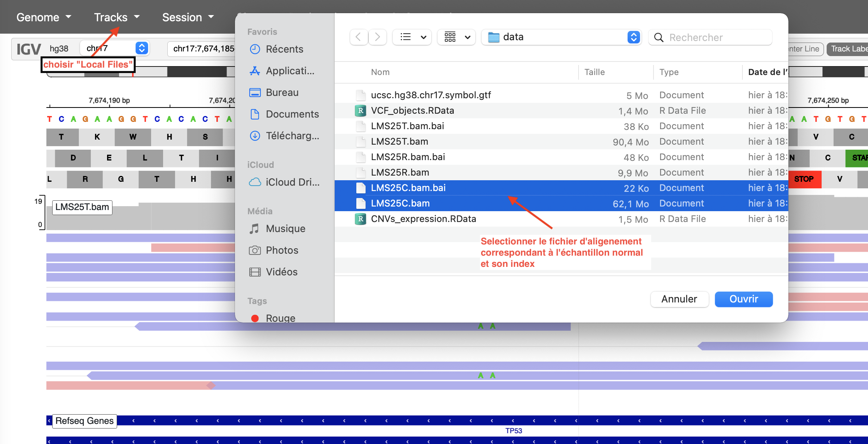Go to Applications in the sidebar

289,71
